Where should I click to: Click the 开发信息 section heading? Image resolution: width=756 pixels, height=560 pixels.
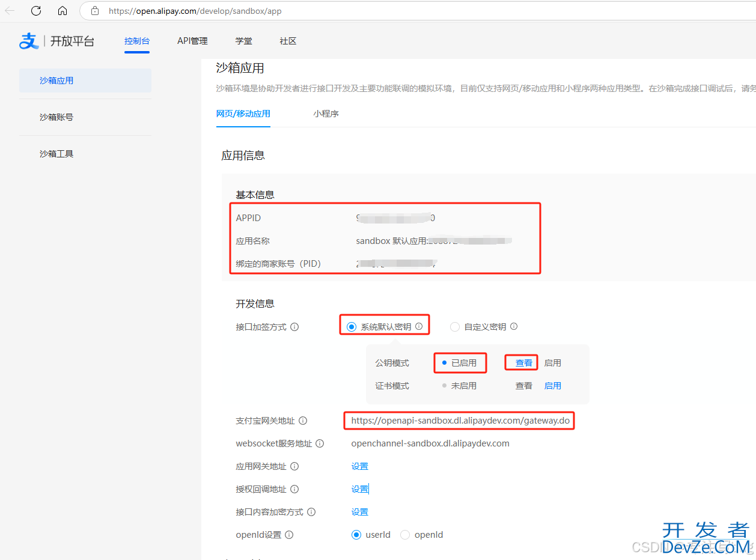(x=255, y=303)
